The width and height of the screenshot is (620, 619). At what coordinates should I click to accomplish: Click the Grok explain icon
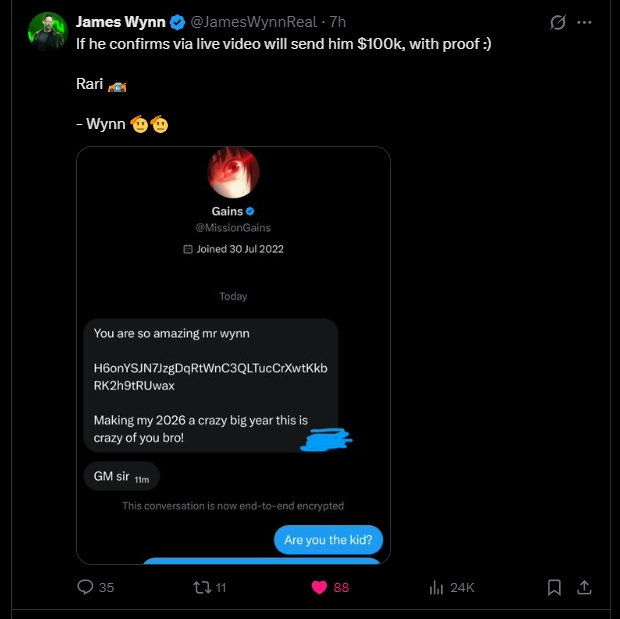click(x=558, y=22)
